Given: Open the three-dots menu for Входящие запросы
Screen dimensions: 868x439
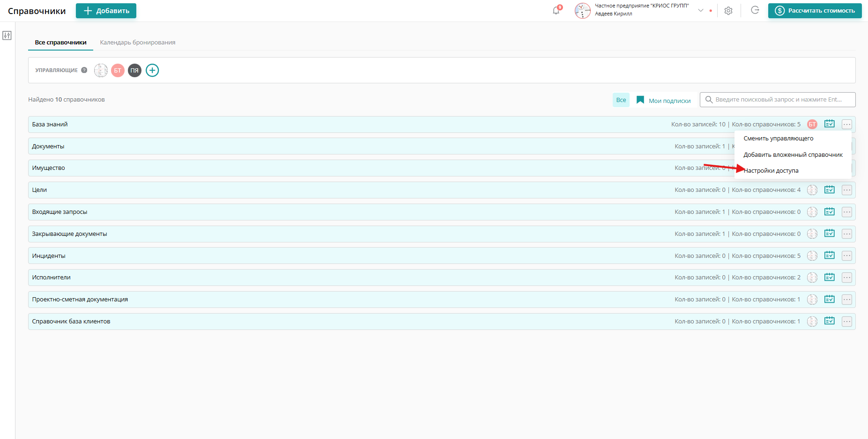Looking at the screenshot, I should click(847, 212).
